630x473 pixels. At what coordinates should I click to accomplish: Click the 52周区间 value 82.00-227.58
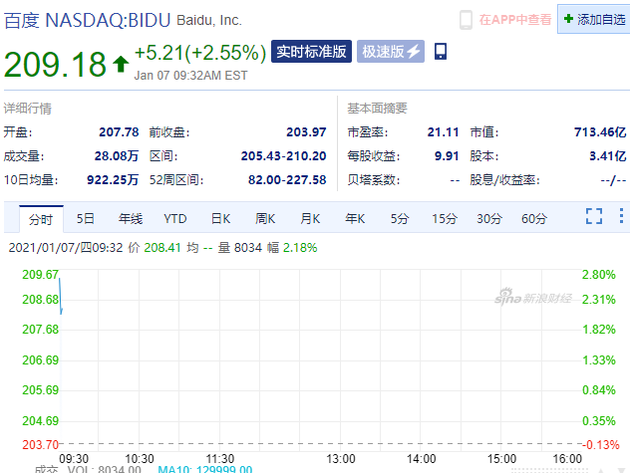(x=287, y=180)
